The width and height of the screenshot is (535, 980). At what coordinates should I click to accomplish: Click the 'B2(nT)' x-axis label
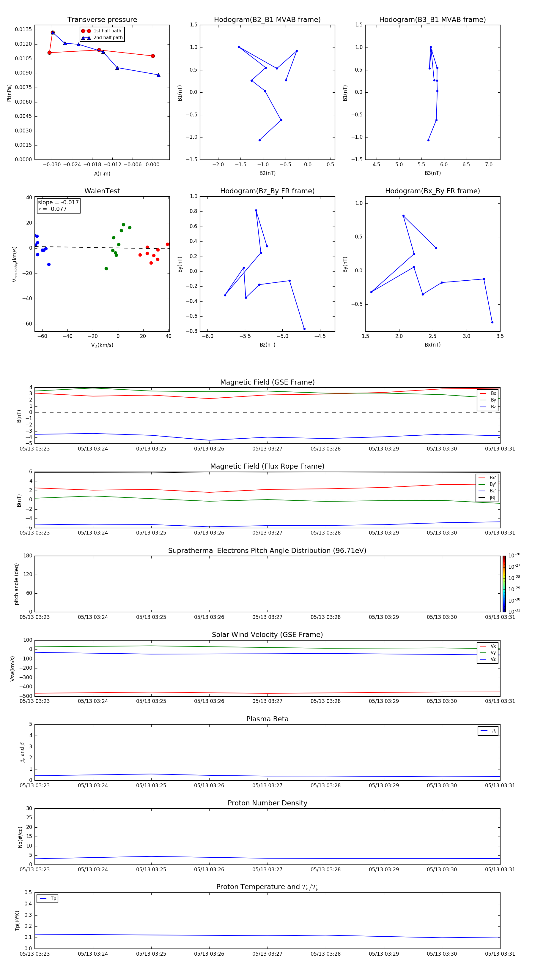267,173
